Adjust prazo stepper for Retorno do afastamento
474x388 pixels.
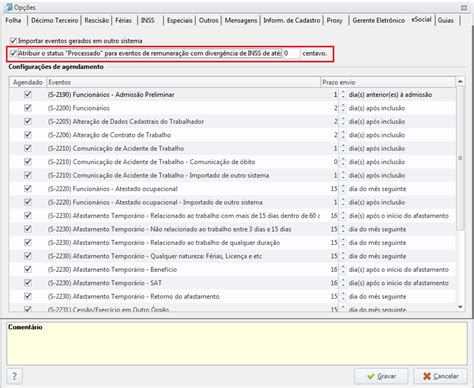click(343, 296)
